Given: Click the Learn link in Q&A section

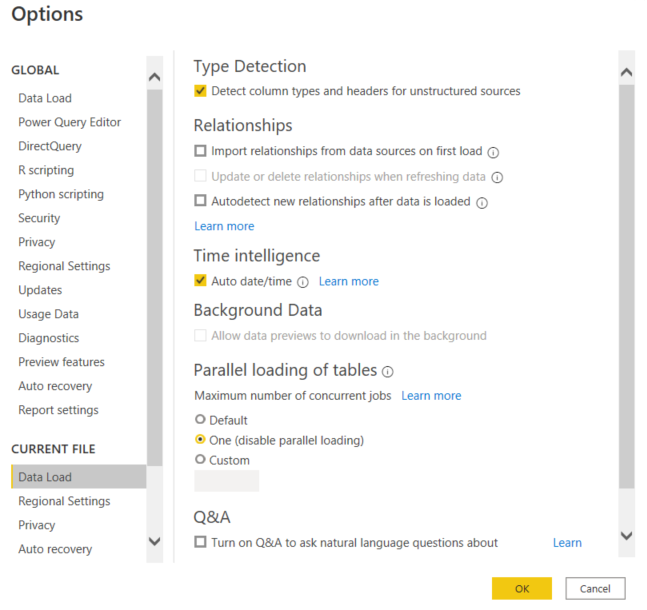Looking at the screenshot, I should 567,543.
